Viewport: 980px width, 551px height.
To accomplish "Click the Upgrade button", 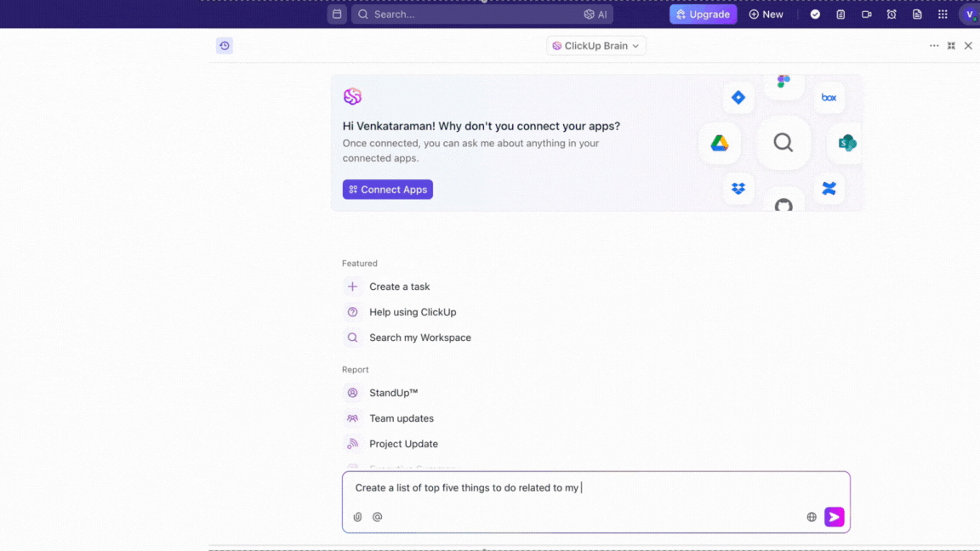I will [x=704, y=14].
